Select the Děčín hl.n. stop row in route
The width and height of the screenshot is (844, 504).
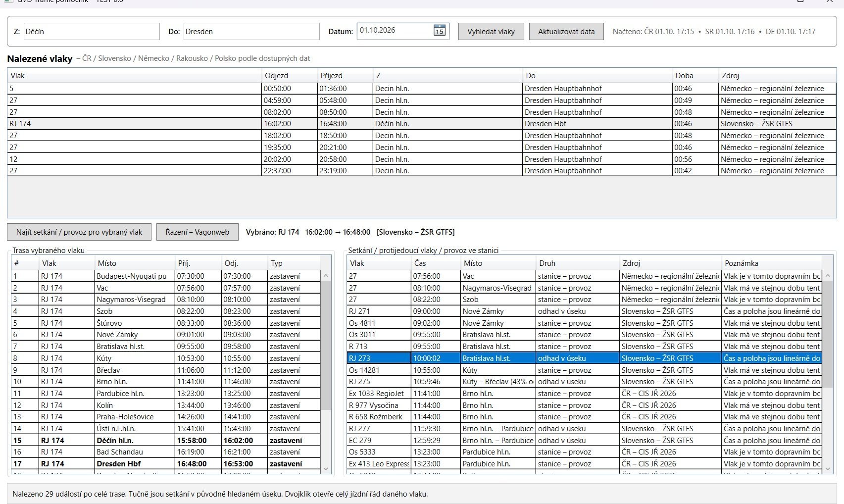(x=166, y=441)
